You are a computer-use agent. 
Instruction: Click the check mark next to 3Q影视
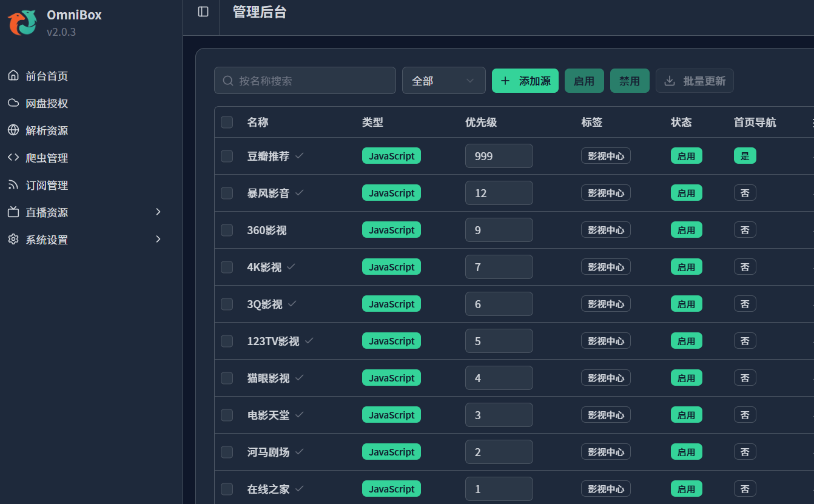292,304
